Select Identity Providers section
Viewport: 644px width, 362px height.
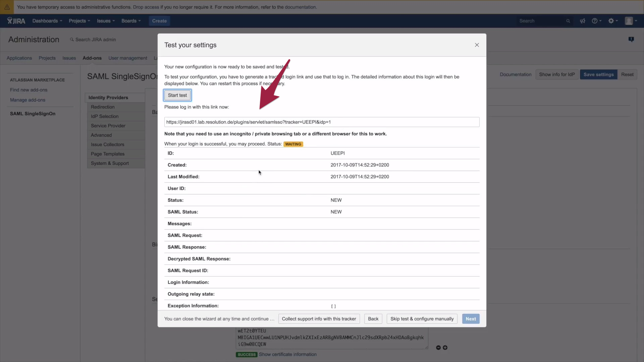tap(115, 98)
